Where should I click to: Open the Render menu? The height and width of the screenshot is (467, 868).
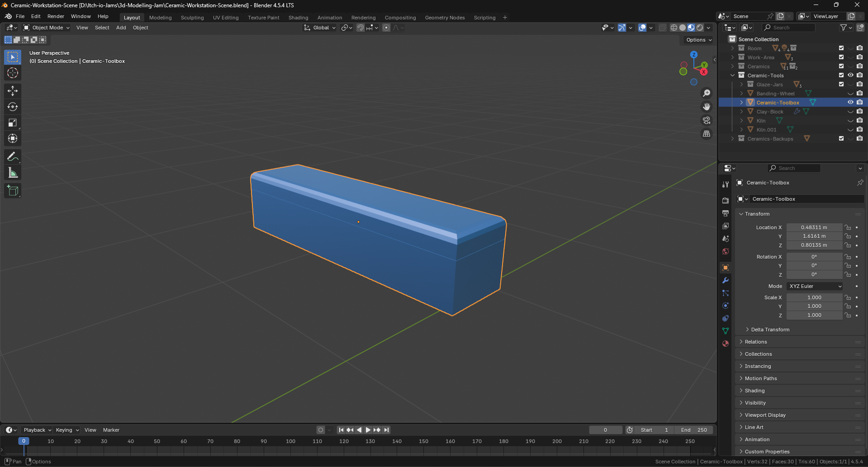(x=56, y=16)
